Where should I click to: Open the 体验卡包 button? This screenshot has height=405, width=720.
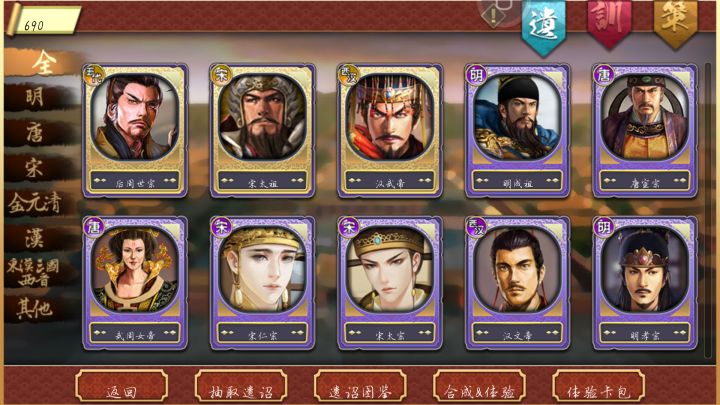598,387
